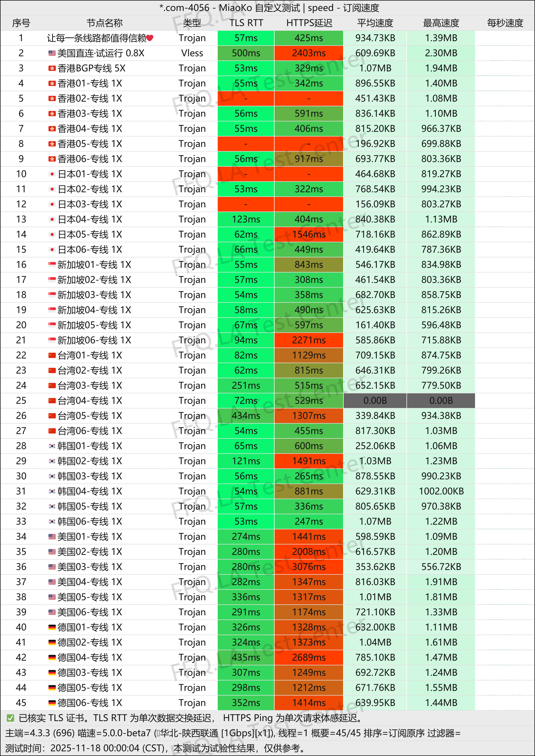This screenshot has width=535, height=756.
Task: Click the 德国04-专线 1X node name
Action: click(x=90, y=658)
